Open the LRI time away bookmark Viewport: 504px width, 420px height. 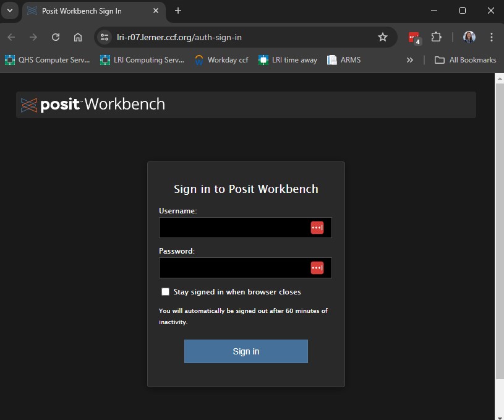coord(288,60)
